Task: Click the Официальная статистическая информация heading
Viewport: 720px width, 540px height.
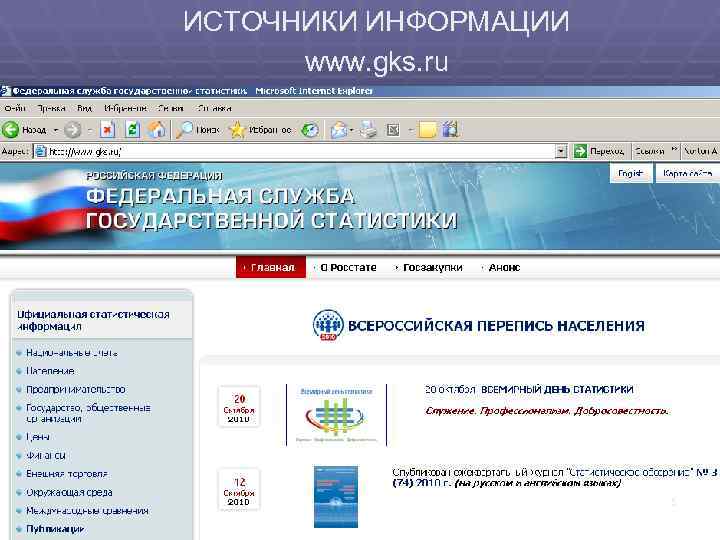Action: [x=93, y=321]
